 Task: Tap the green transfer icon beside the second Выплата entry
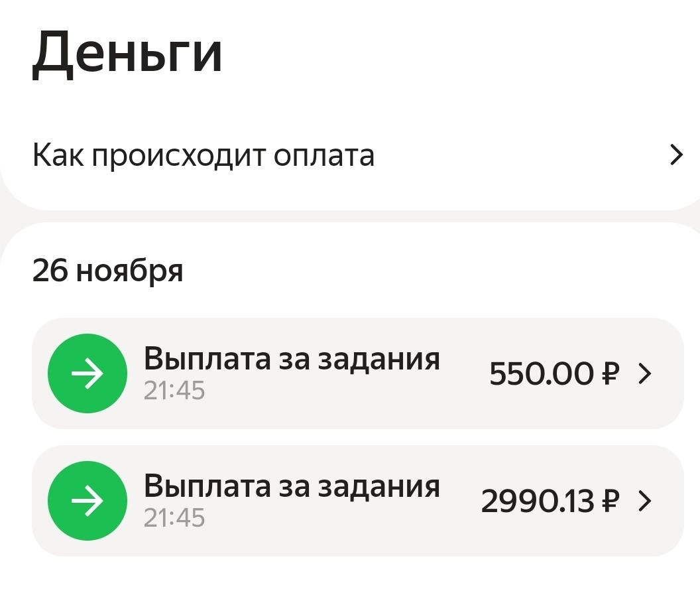[87, 501]
